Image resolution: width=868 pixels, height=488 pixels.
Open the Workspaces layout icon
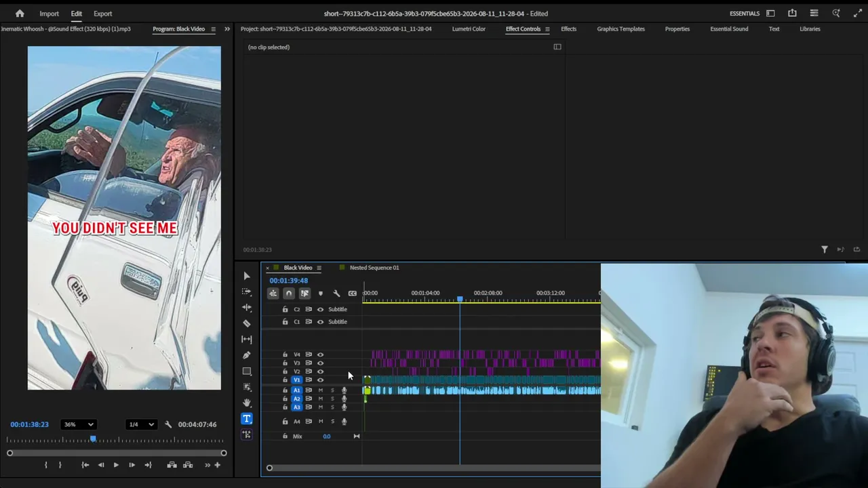770,14
